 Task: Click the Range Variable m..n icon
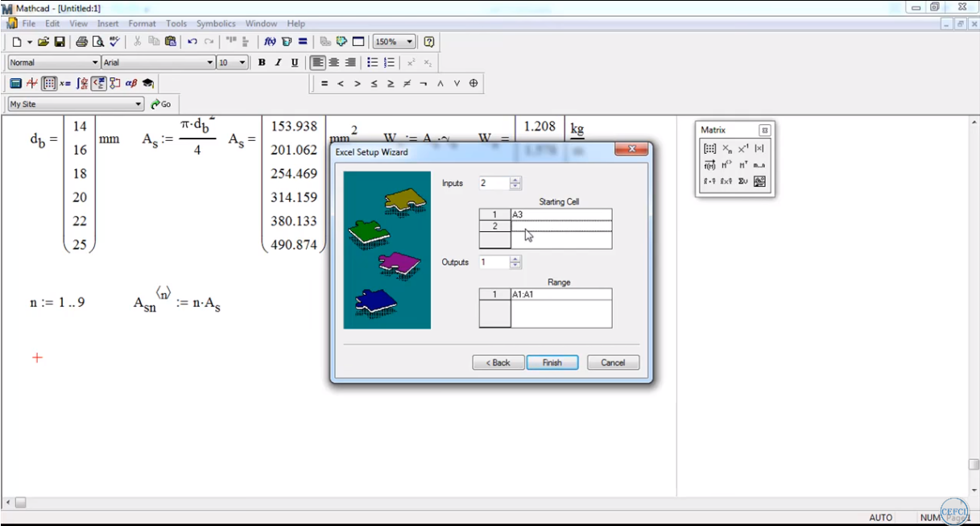click(x=759, y=165)
